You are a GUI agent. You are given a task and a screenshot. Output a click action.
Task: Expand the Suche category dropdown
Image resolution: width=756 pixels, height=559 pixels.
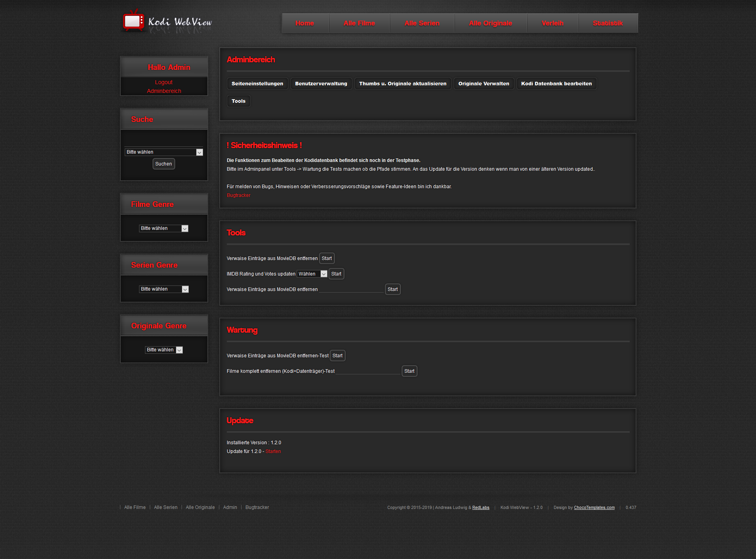164,152
